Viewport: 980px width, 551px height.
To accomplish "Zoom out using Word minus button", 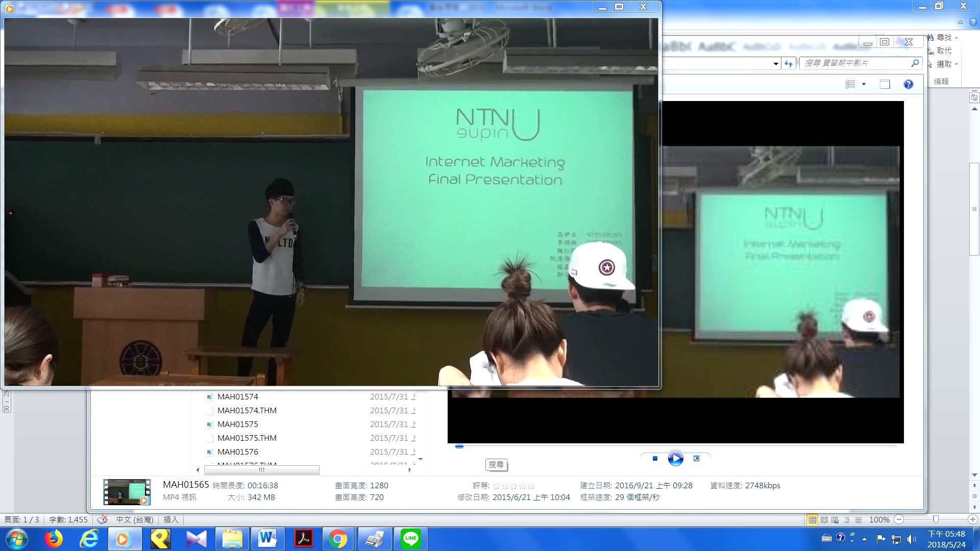I will pos(899,519).
